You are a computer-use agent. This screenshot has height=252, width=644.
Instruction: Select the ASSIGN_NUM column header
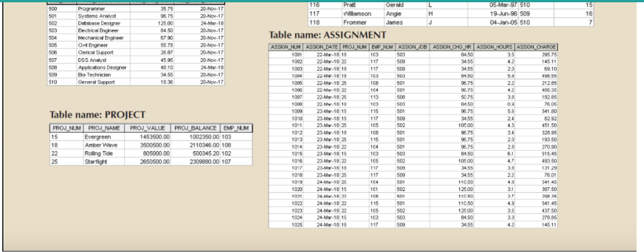click(286, 47)
